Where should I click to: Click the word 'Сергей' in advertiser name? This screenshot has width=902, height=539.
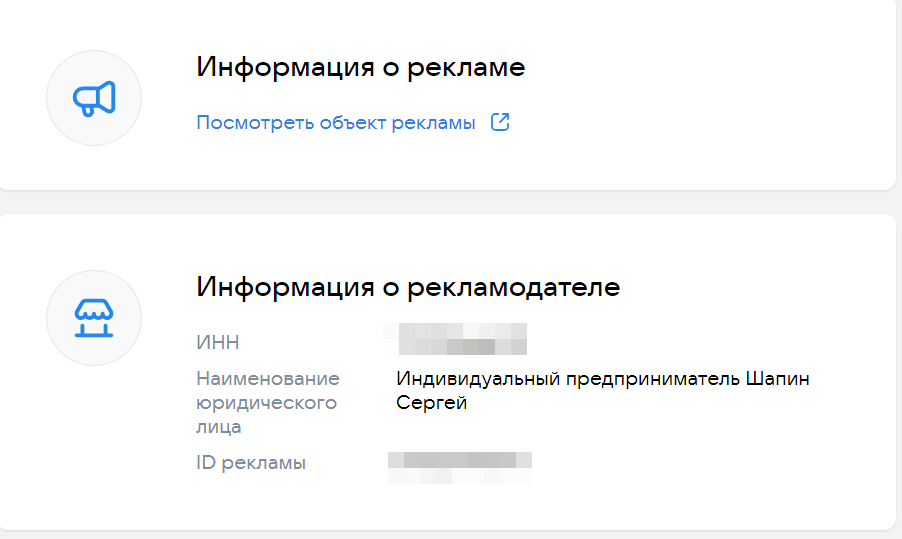pyautogui.click(x=432, y=403)
